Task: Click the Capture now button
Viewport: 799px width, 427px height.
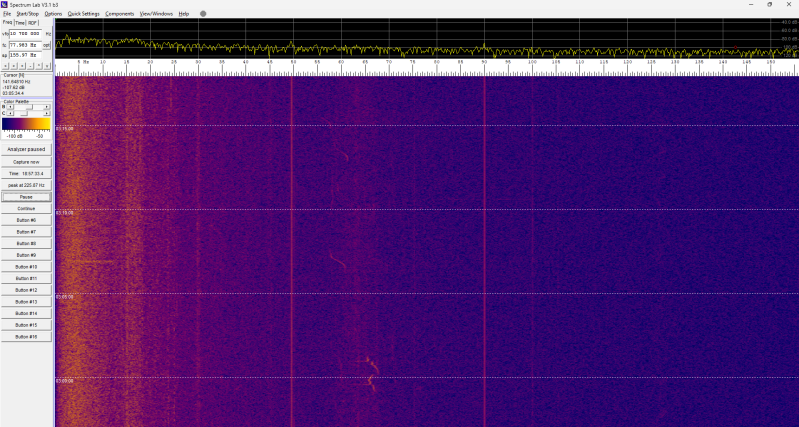Action: pyautogui.click(x=26, y=162)
